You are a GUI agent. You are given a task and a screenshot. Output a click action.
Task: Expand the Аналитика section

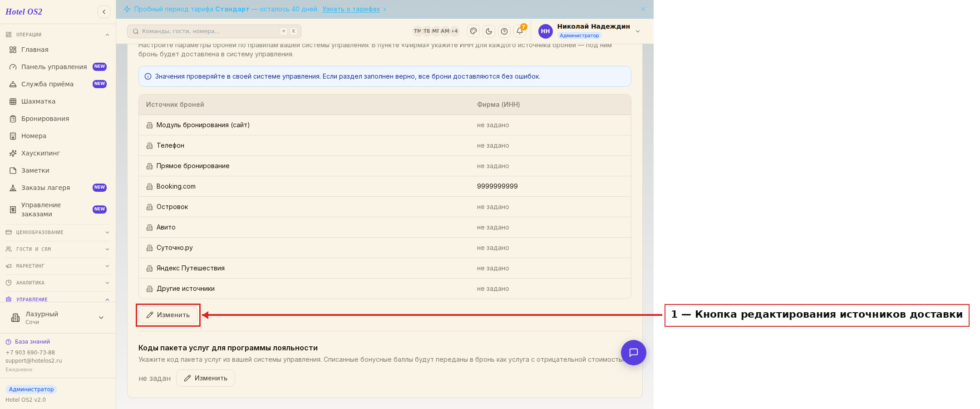[58, 283]
